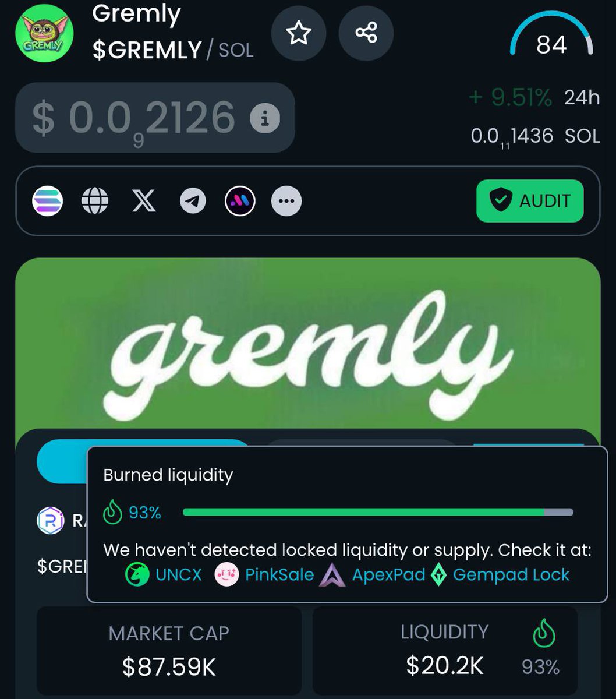Image resolution: width=616 pixels, height=699 pixels.
Task: Open the UNCX locker link
Action: pos(164,575)
